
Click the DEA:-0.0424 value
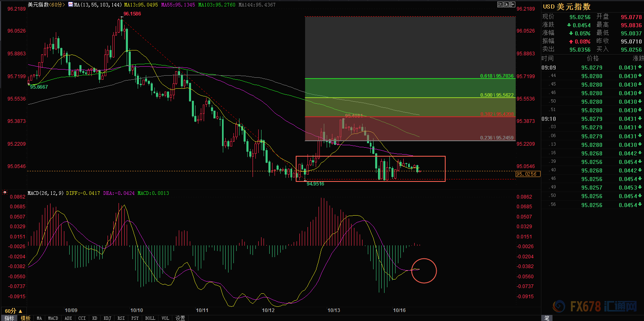coord(119,193)
